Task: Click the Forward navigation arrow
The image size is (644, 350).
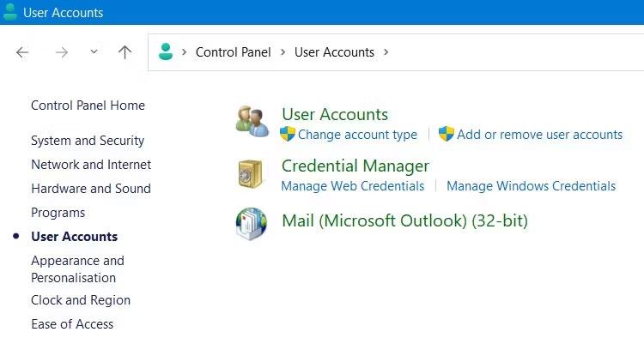Action: [x=62, y=52]
